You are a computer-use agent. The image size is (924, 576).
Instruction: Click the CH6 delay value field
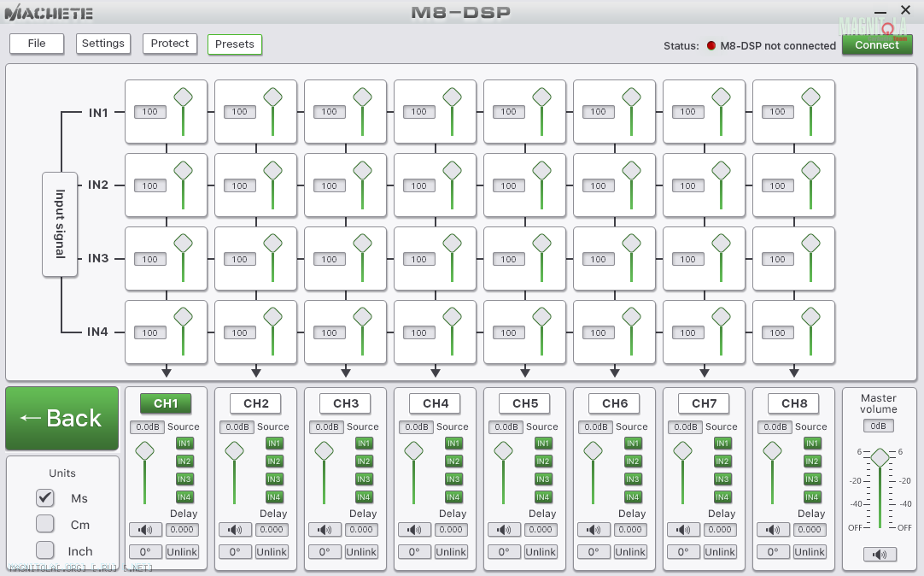coord(630,530)
